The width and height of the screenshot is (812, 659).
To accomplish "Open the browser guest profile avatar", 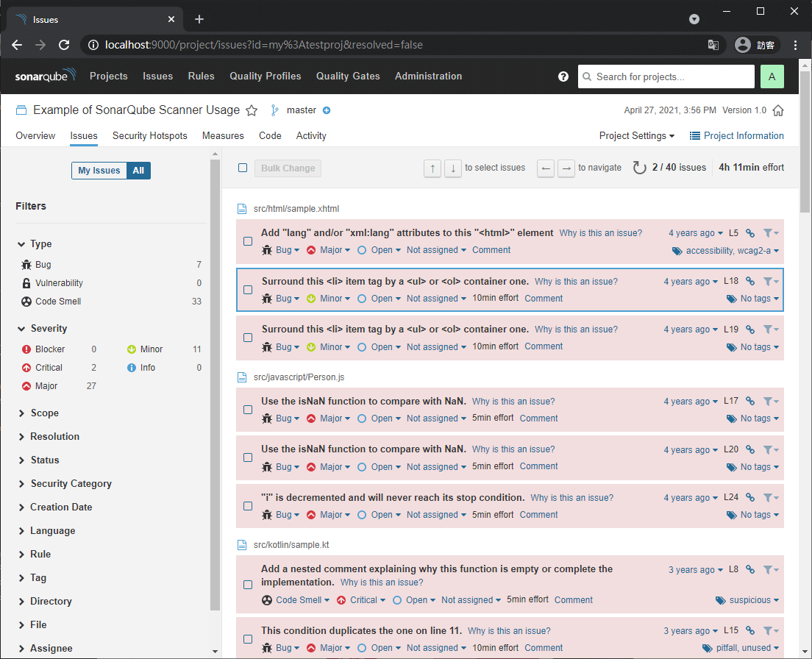I will pos(743,45).
